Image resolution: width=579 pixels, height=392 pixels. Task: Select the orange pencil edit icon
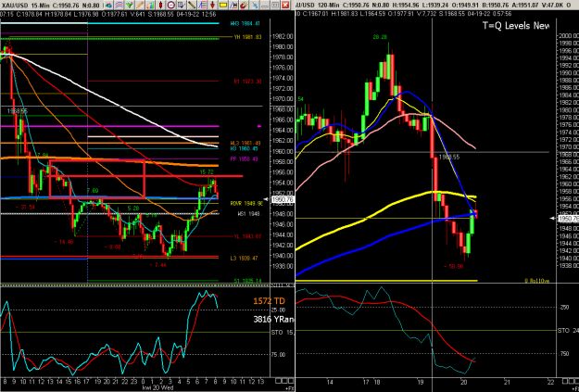coord(140,6)
